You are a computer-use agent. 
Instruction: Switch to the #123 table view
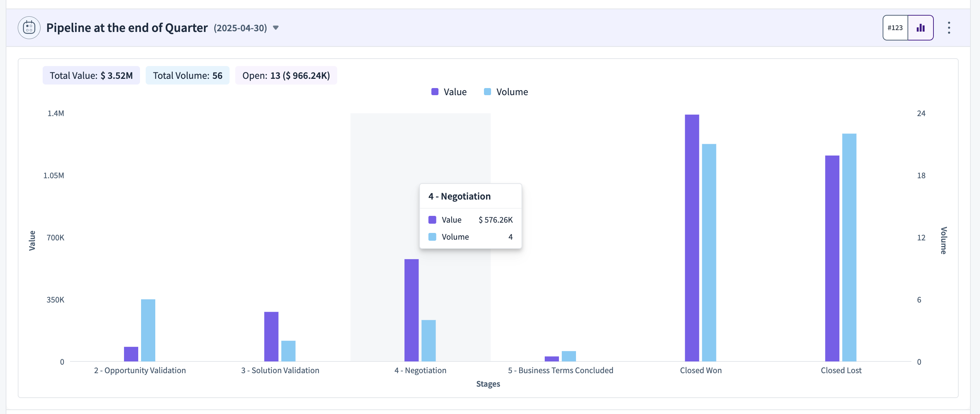pyautogui.click(x=895, y=28)
